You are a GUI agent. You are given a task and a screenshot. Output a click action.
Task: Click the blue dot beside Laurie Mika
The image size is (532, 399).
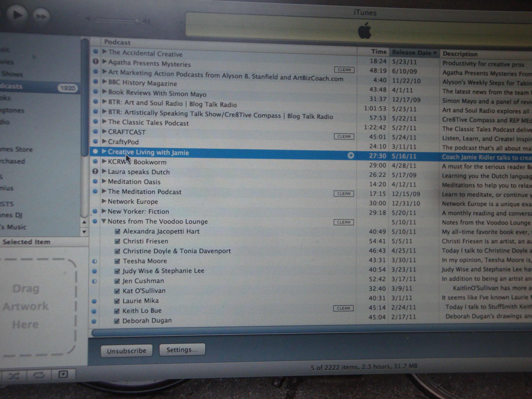(94, 301)
